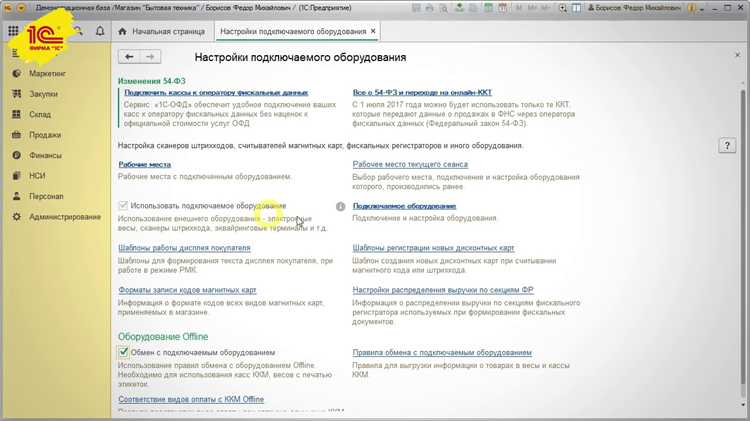Open notifications bell icon
Screen dimensions: 750x421
tap(100, 31)
